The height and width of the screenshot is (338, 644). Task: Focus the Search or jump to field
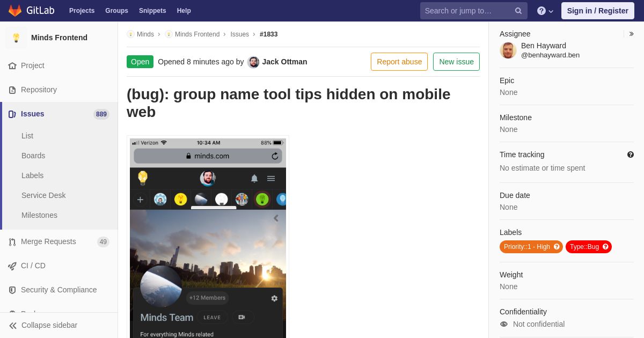tap(473, 11)
